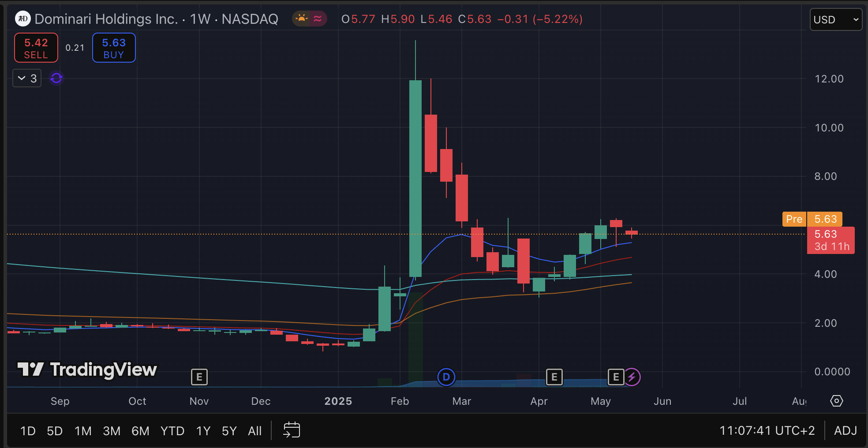The image size is (868, 448).
Task: Click the O5.77 open value
Action: pyautogui.click(x=358, y=19)
